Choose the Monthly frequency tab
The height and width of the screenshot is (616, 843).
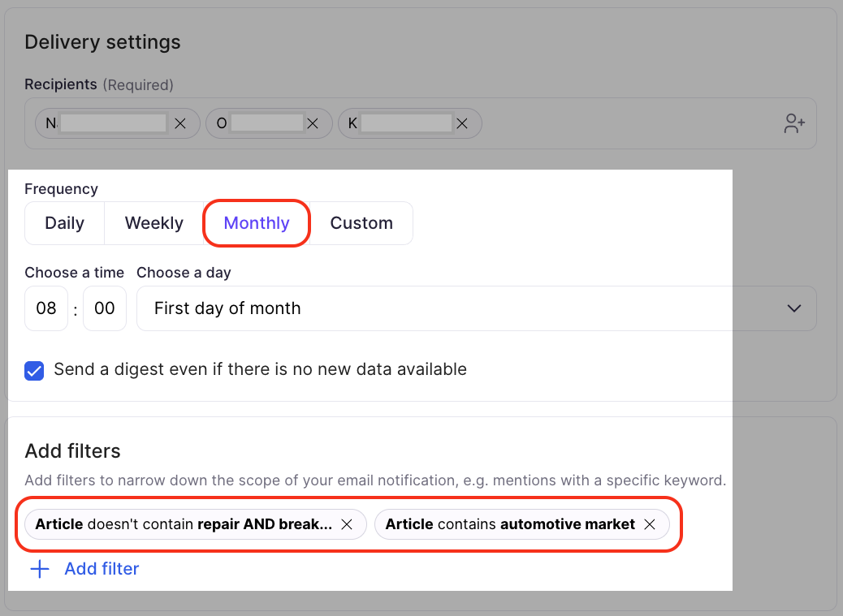point(257,223)
